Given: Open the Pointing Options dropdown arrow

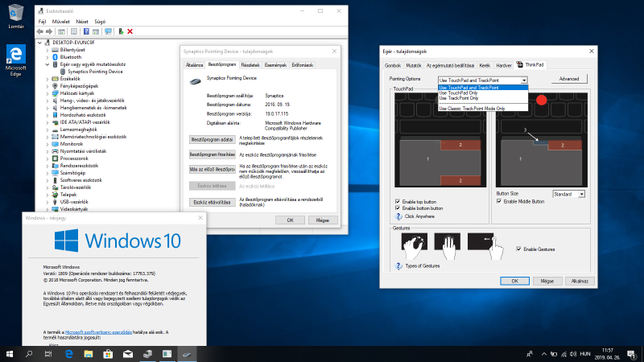Looking at the screenshot, I should pyautogui.click(x=524, y=80).
